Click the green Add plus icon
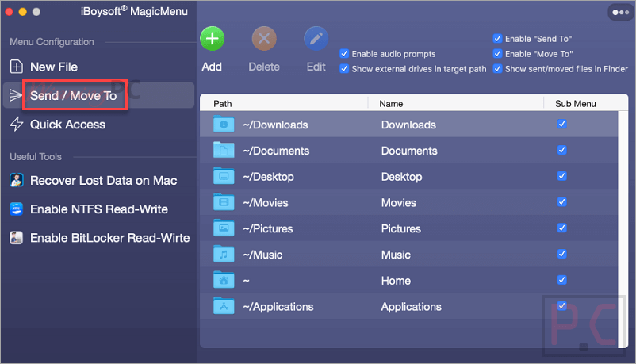Screen dimensions: 636x364 pos(213,39)
